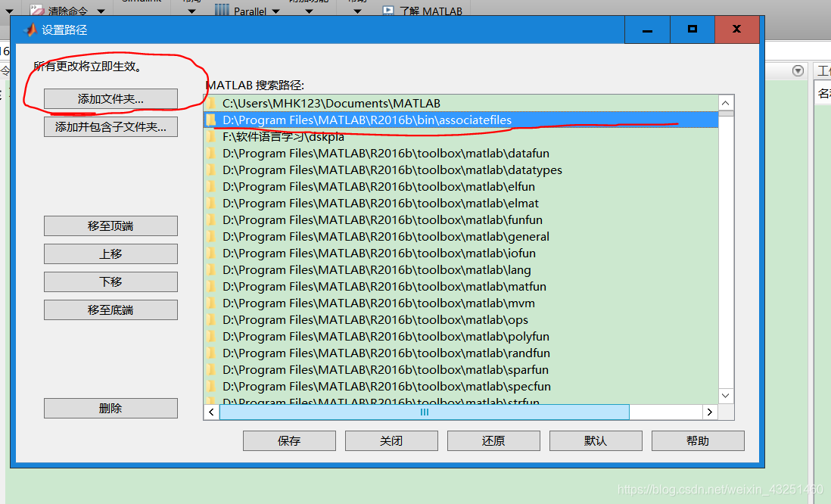The height and width of the screenshot is (504, 831).
Task: Select toolbox\matlab\randfun path
Action: 461,353
